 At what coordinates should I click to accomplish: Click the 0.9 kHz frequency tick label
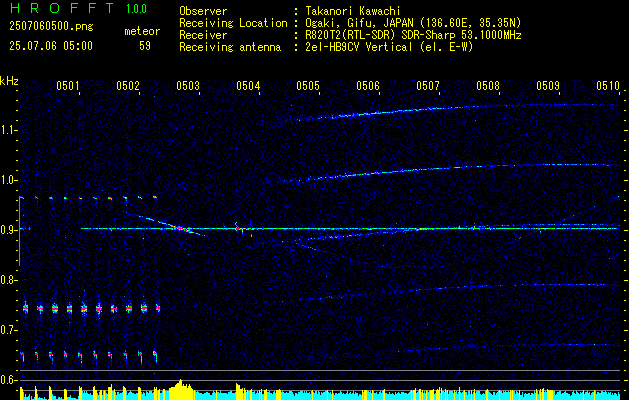coord(7,230)
